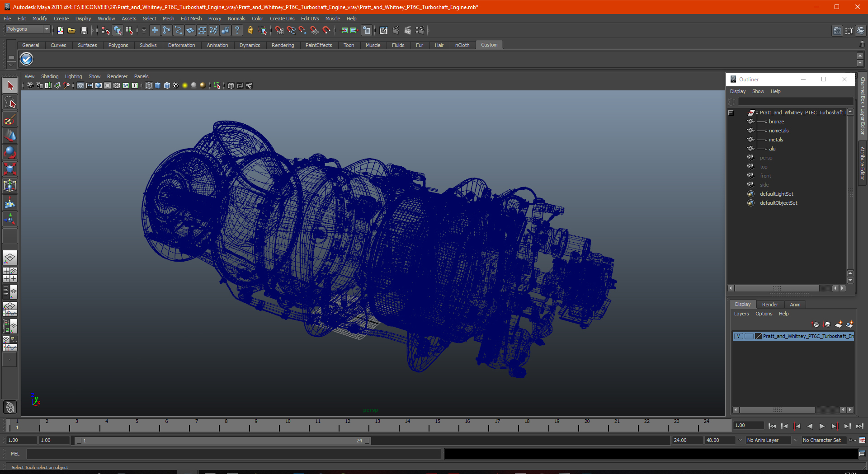Select nometals node in Outliner
This screenshot has width=868, height=474.
coord(778,131)
